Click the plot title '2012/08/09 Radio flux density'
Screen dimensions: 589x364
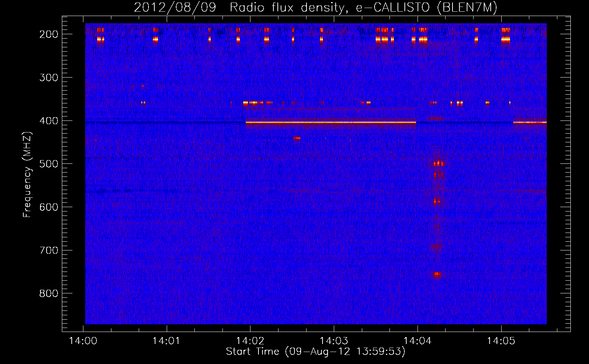click(241, 7)
